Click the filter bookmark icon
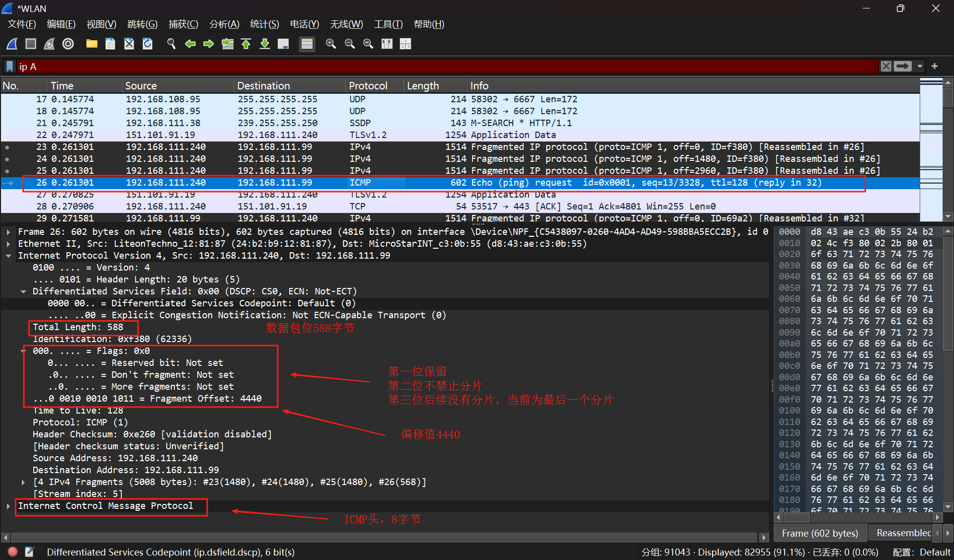The height and width of the screenshot is (560, 954). (x=9, y=66)
